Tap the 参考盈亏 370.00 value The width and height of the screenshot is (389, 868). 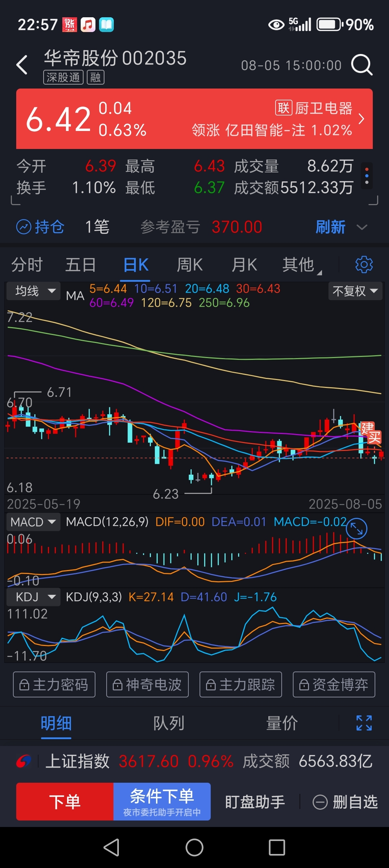click(x=237, y=227)
